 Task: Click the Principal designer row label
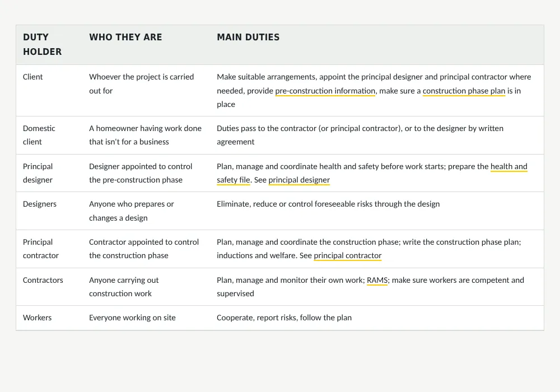pos(38,173)
